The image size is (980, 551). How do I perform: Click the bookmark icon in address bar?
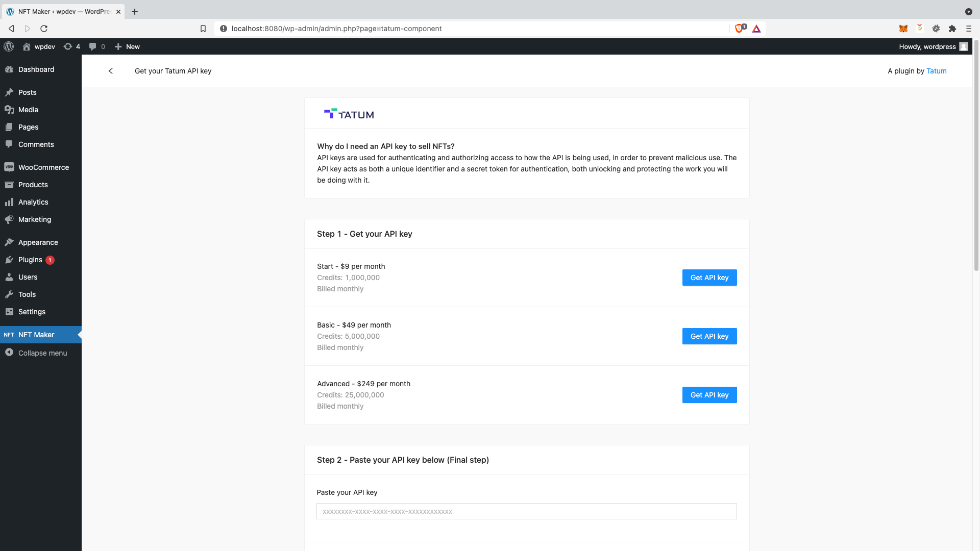point(203,28)
